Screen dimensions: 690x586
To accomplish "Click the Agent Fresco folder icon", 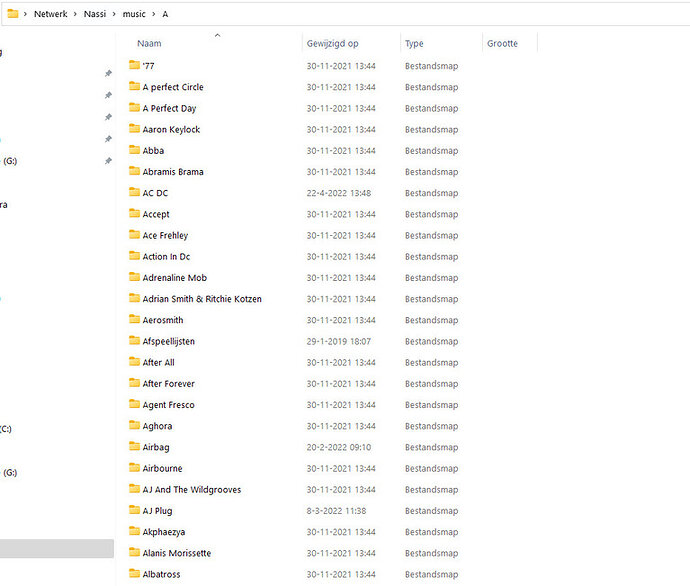I will [x=134, y=404].
